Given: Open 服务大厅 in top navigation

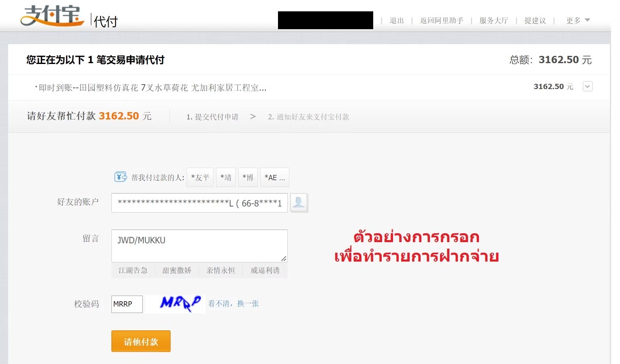Looking at the screenshot, I should [493, 21].
